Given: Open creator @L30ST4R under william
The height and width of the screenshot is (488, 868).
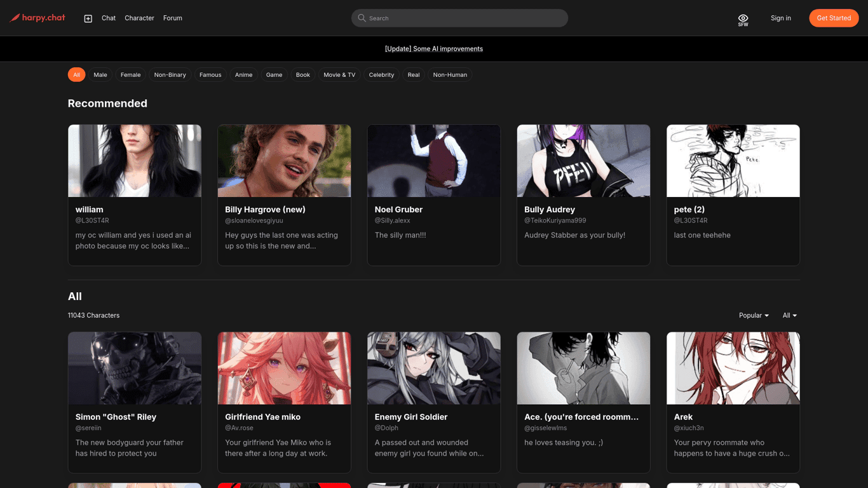Looking at the screenshot, I should point(92,220).
